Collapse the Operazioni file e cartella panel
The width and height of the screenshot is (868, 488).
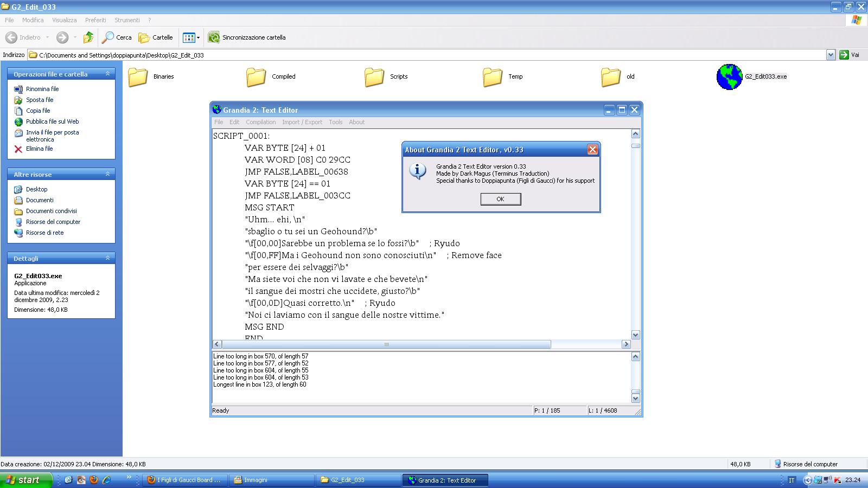107,74
